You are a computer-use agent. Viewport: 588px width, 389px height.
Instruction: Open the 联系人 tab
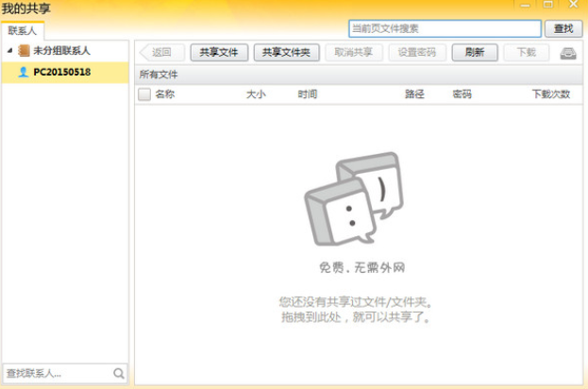click(22, 31)
